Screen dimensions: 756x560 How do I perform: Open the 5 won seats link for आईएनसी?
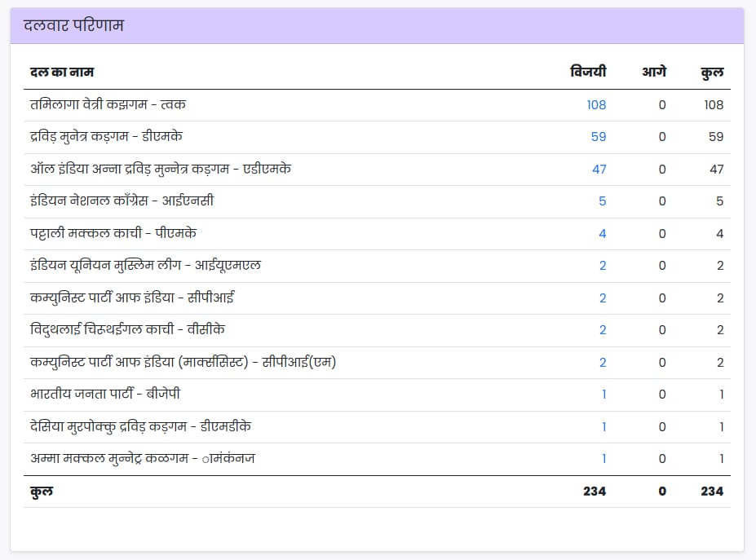click(602, 201)
